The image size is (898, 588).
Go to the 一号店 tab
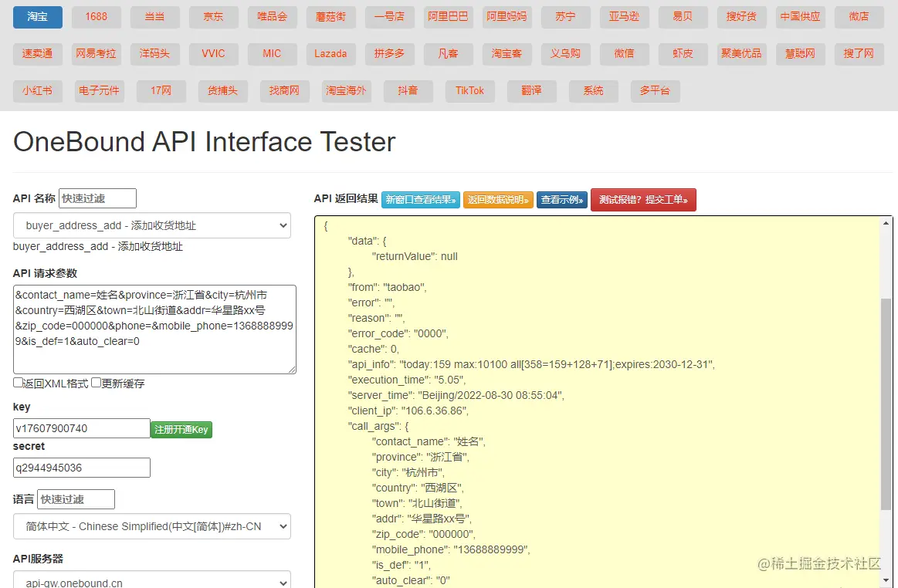tap(389, 17)
